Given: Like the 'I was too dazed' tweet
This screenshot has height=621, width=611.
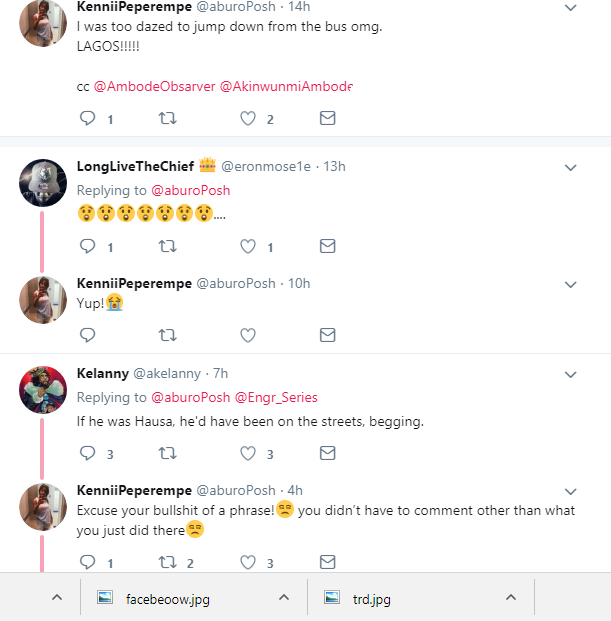Looking at the screenshot, I should (x=248, y=119).
